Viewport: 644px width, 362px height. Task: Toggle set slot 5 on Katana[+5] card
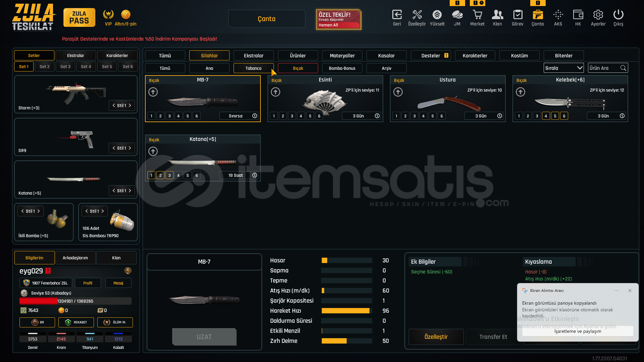tap(188, 175)
